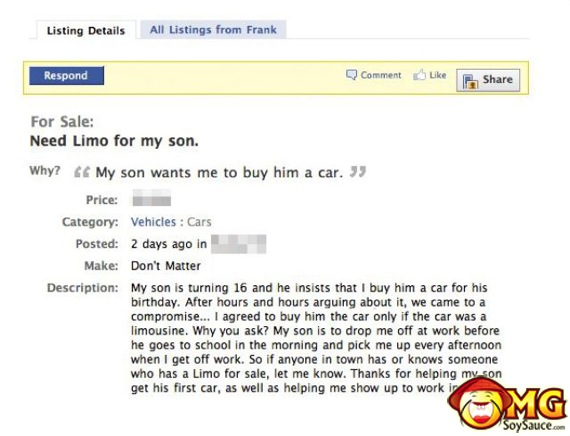Click the closing quotation mark icon
Screen dimensions: 570x436
pyautogui.click(x=358, y=171)
